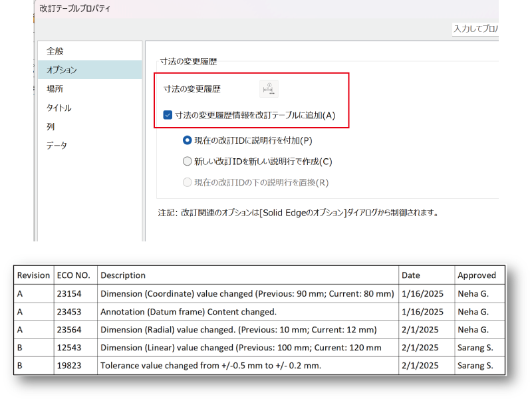532x401 pixels.
Task: Click the property search input field
Action: click(475, 29)
